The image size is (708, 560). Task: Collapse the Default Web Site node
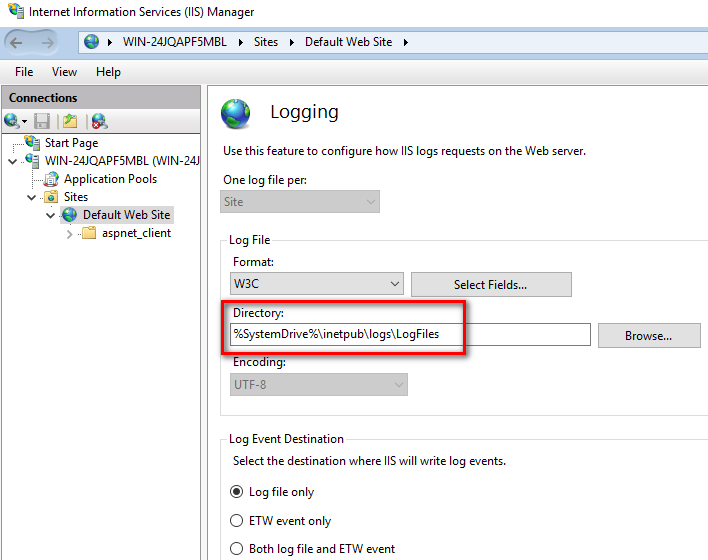pos(51,215)
